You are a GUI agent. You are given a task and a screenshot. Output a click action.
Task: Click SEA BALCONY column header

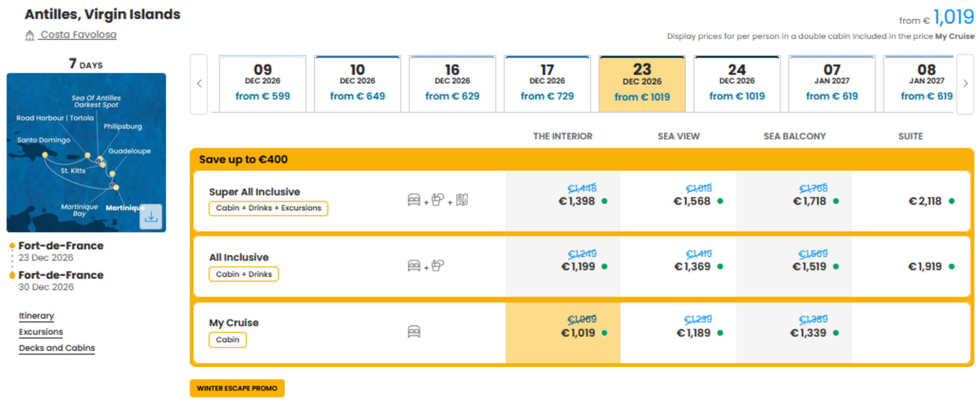click(794, 137)
